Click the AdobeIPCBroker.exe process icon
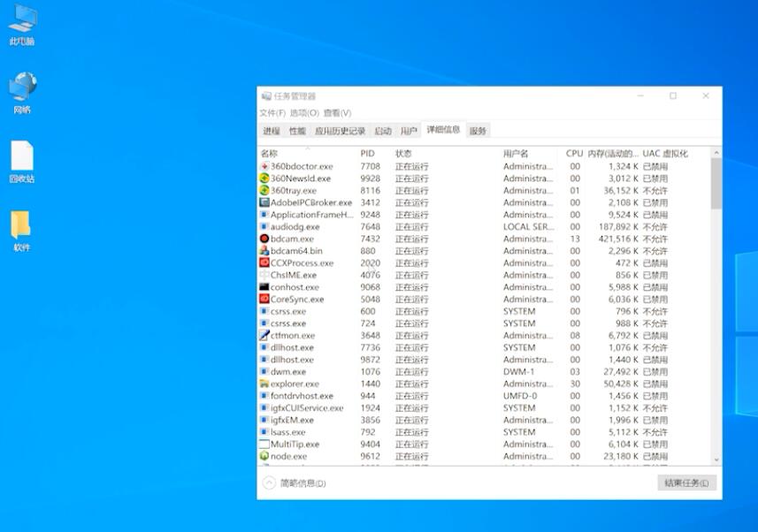The height and width of the screenshot is (532, 758). pos(264,202)
